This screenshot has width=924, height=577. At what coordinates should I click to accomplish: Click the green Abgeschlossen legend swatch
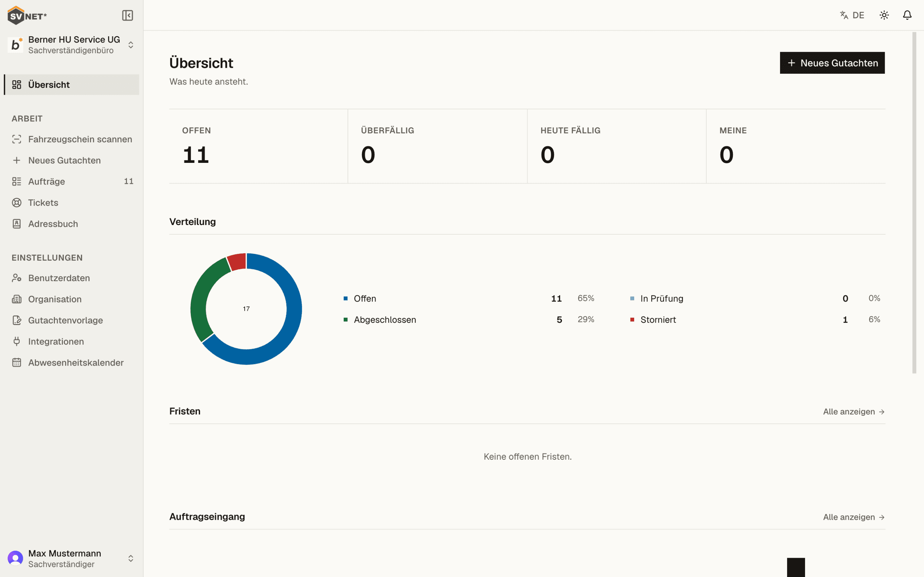coord(346,319)
